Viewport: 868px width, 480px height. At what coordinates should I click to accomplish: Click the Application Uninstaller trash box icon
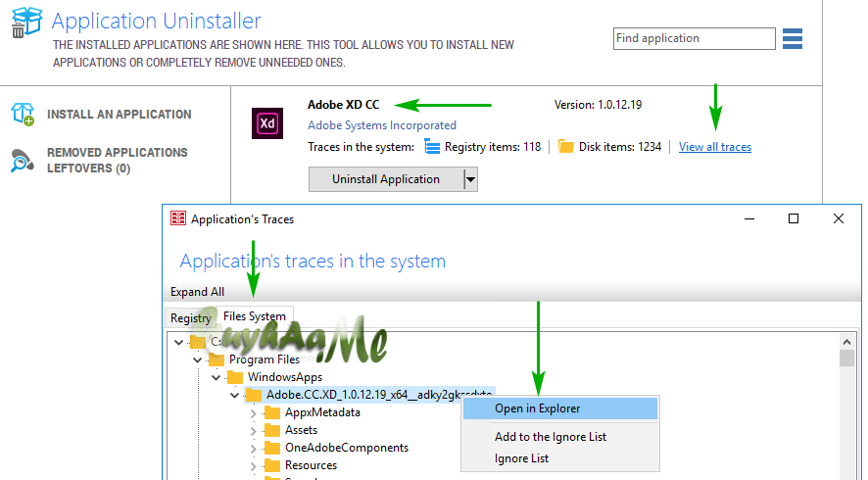click(x=26, y=23)
